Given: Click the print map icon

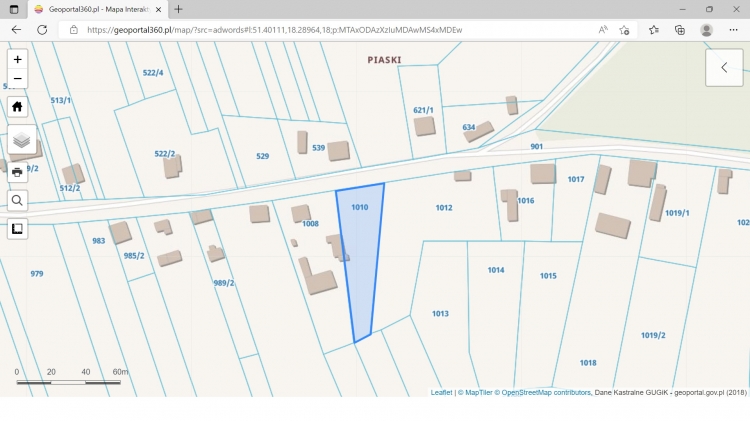Looking at the screenshot, I should click(x=17, y=172).
